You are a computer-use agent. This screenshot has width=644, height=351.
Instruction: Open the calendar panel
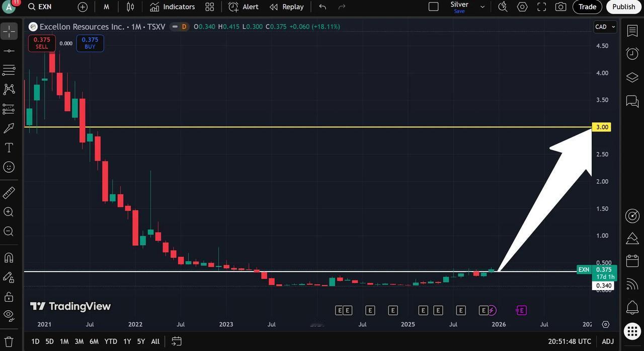(632, 261)
